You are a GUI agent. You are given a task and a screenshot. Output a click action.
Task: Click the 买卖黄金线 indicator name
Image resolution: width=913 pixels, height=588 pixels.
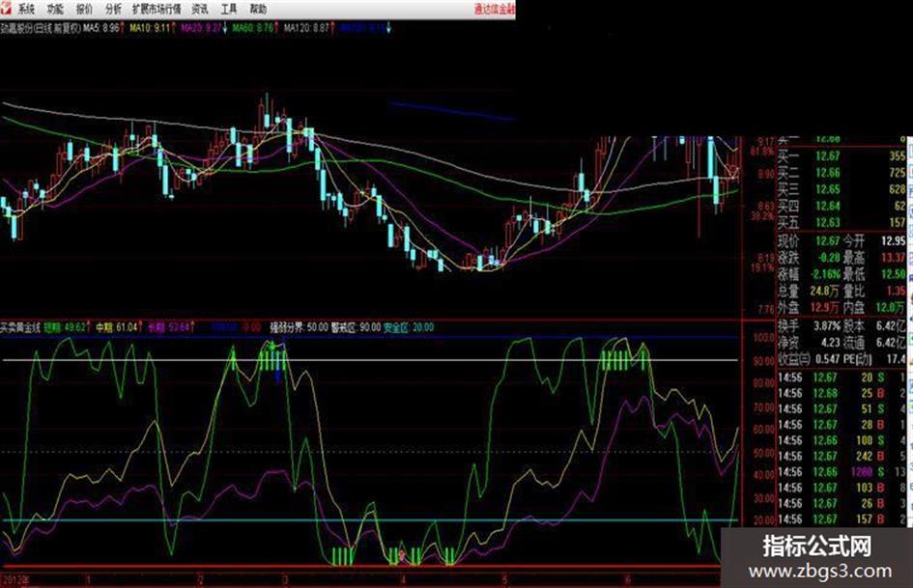(20, 327)
